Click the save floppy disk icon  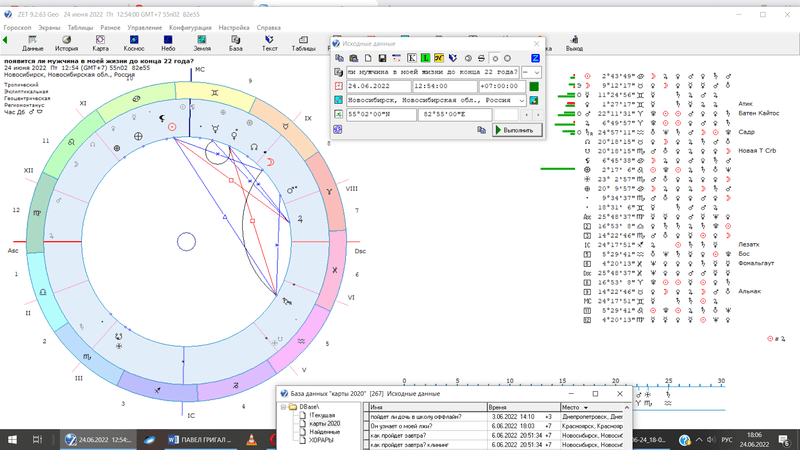pyautogui.click(x=382, y=59)
